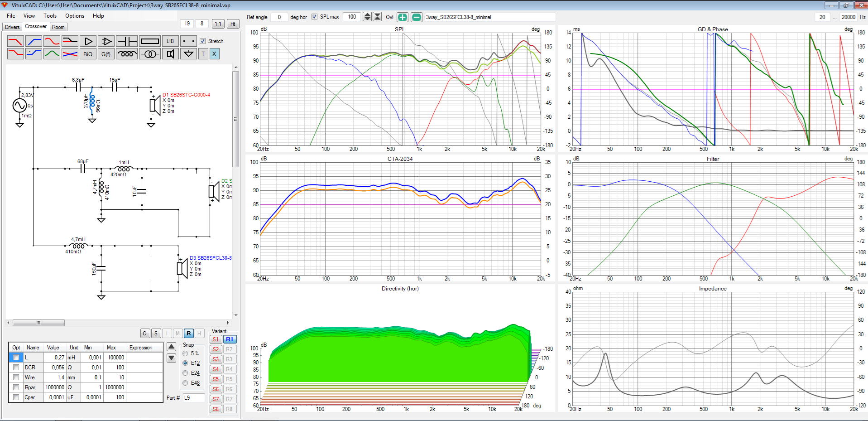This screenshot has width=868, height=421.
Task: Move value down with the down arrow button
Action: pos(172,358)
